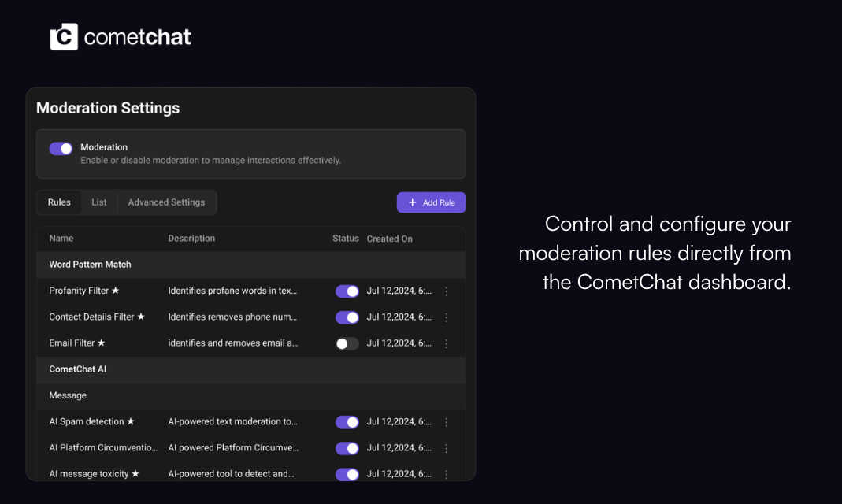Image resolution: width=842 pixels, height=504 pixels.
Task: Toggle the main Moderation switch
Action: 61,148
